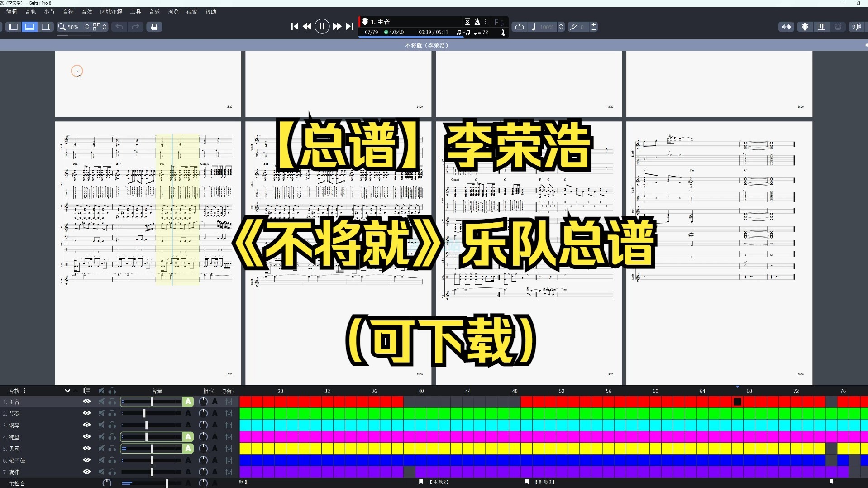
Task: Open the mixer panel icon at top right
Action: coord(787,27)
